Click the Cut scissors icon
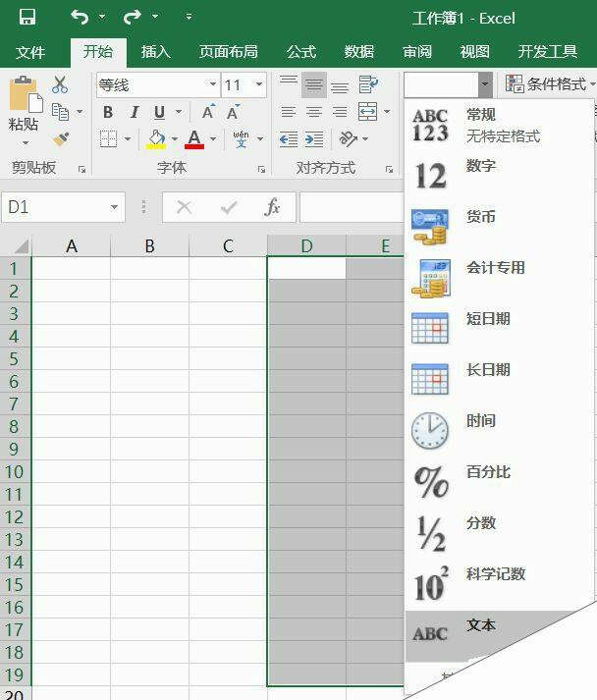 pyautogui.click(x=61, y=85)
